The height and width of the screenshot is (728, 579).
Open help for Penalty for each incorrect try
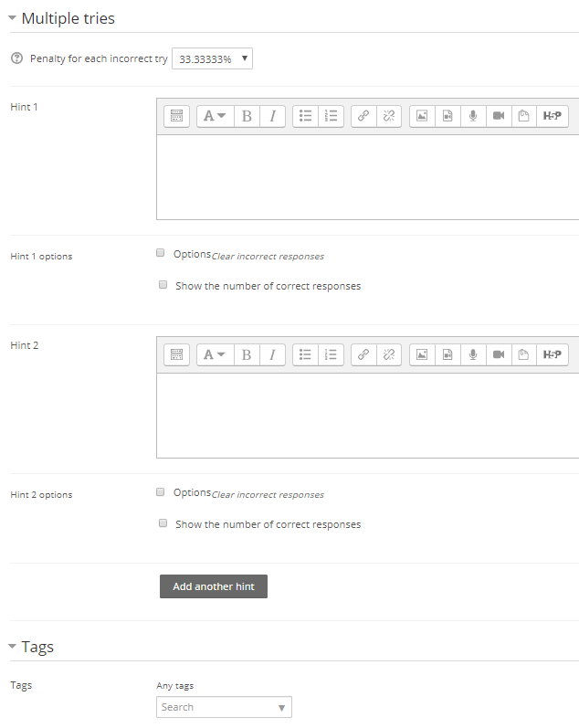[16, 58]
